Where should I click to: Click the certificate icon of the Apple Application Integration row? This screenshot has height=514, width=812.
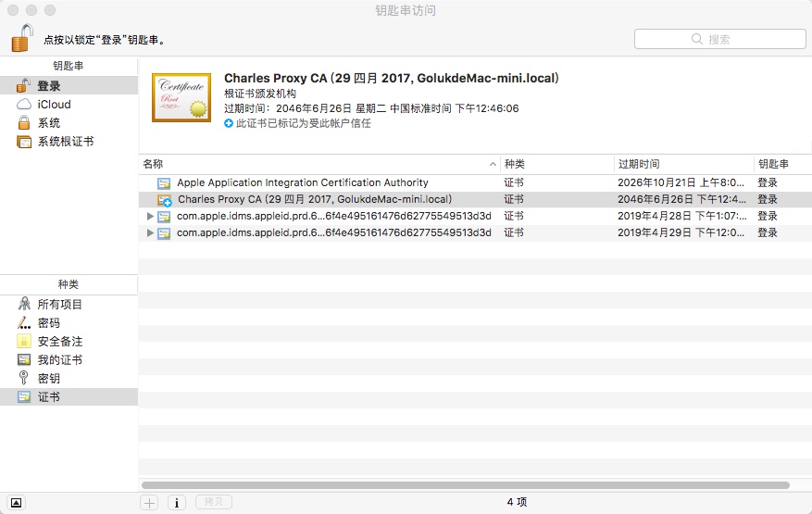(164, 183)
